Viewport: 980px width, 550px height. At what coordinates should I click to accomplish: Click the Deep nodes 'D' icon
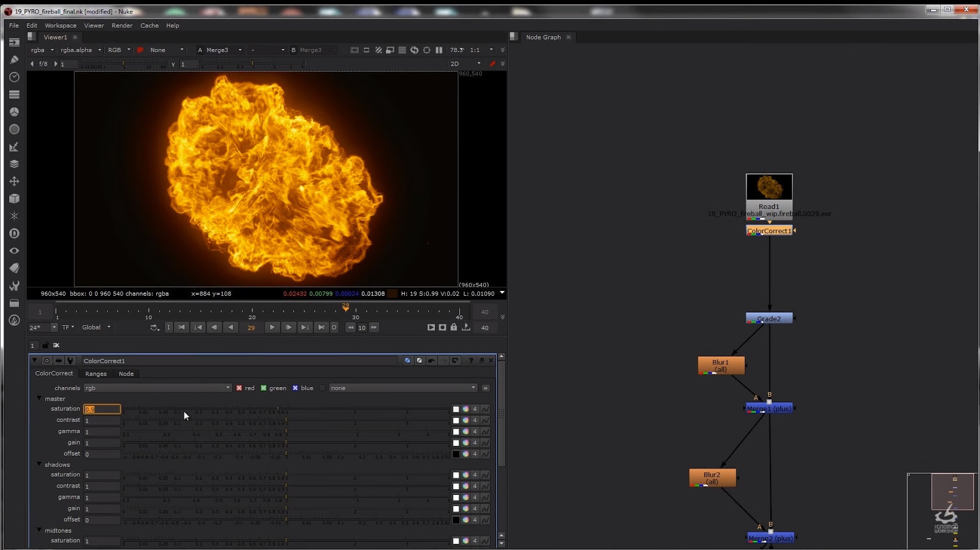click(x=14, y=233)
